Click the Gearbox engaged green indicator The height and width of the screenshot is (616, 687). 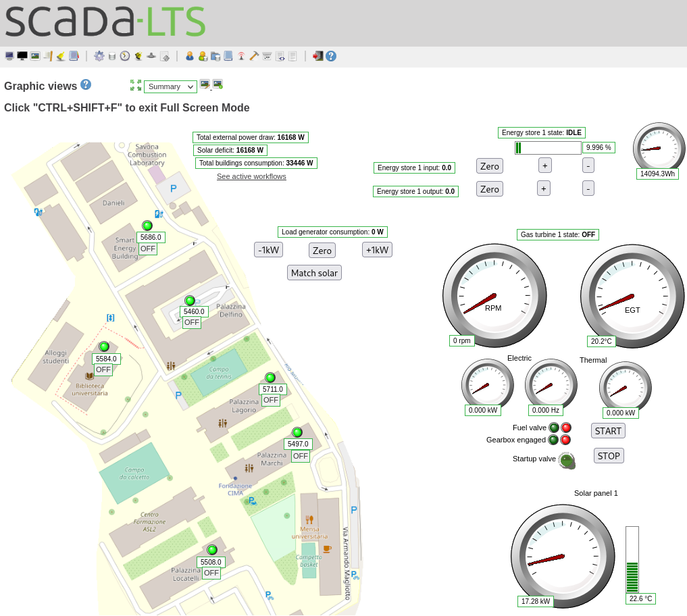[x=553, y=440]
